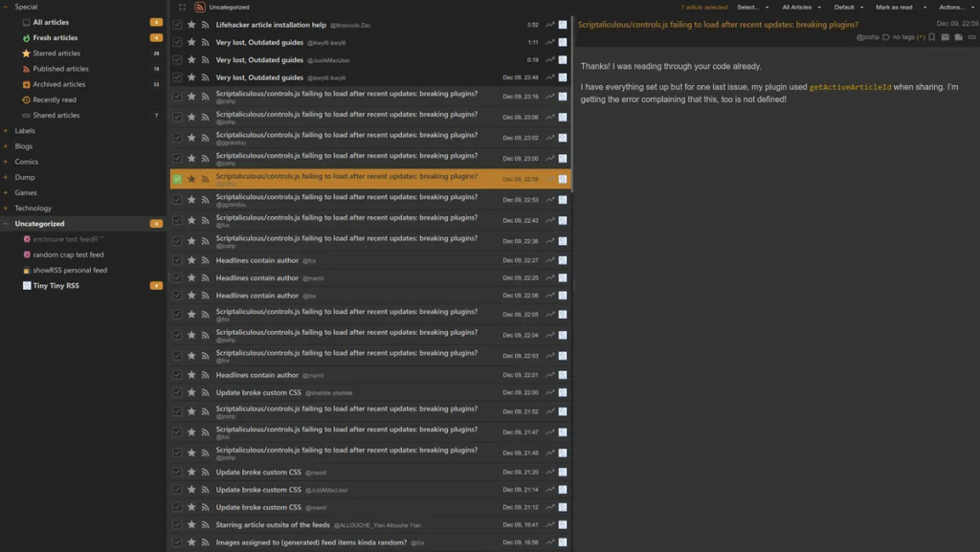
Task: Open the Default sort order dropdown
Action: (x=847, y=7)
